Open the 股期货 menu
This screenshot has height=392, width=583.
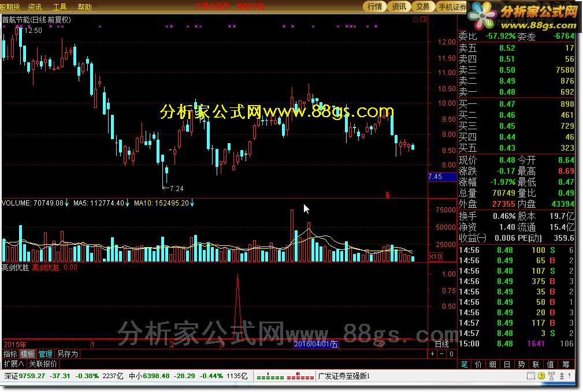(10, 7)
